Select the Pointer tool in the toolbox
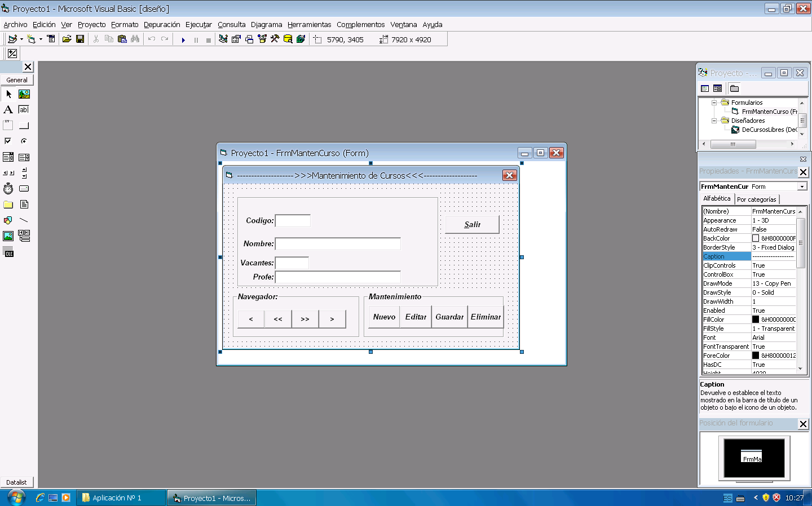This screenshot has width=812, height=506. [x=8, y=94]
